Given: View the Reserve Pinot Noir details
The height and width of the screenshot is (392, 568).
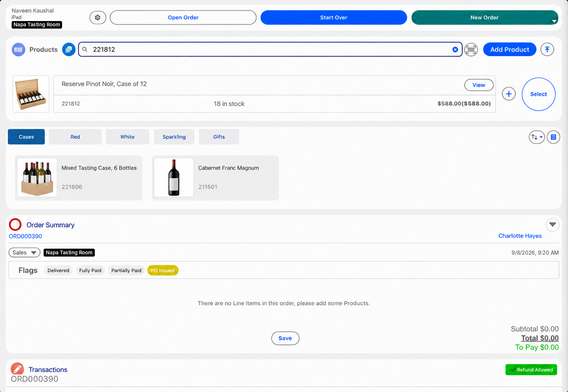Looking at the screenshot, I should coord(479,85).
